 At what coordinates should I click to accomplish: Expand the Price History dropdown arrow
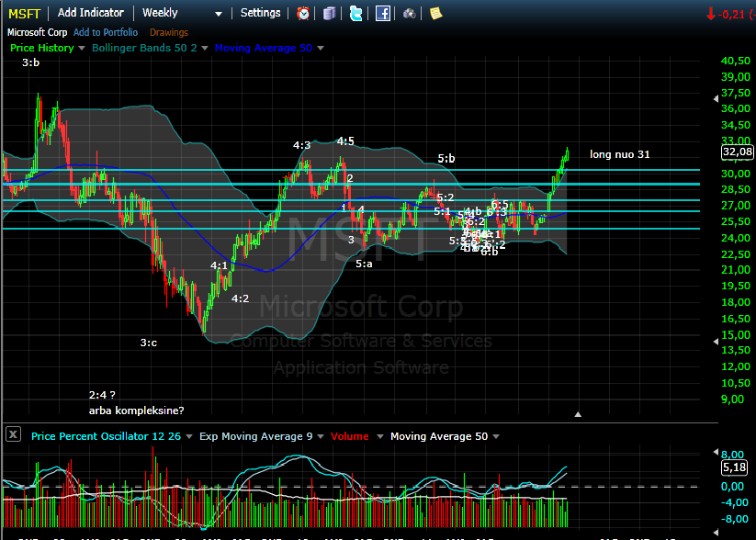[x=82, y=48]
